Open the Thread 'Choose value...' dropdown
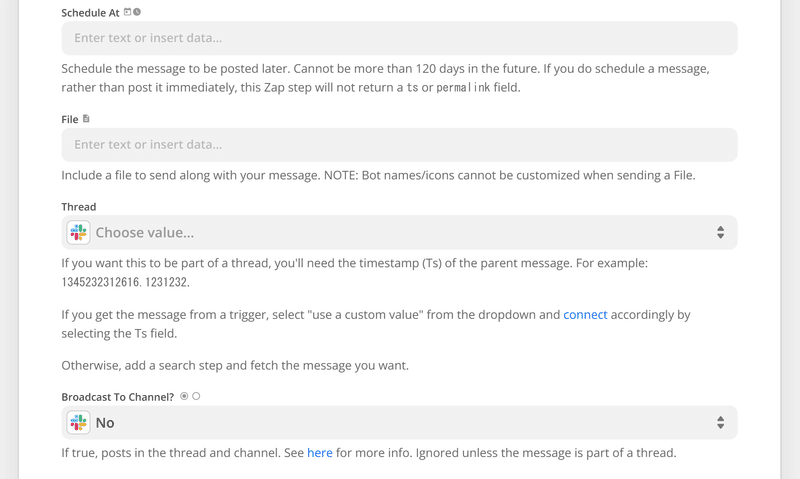This screenshot has width=800, height=479. (399, 233)
